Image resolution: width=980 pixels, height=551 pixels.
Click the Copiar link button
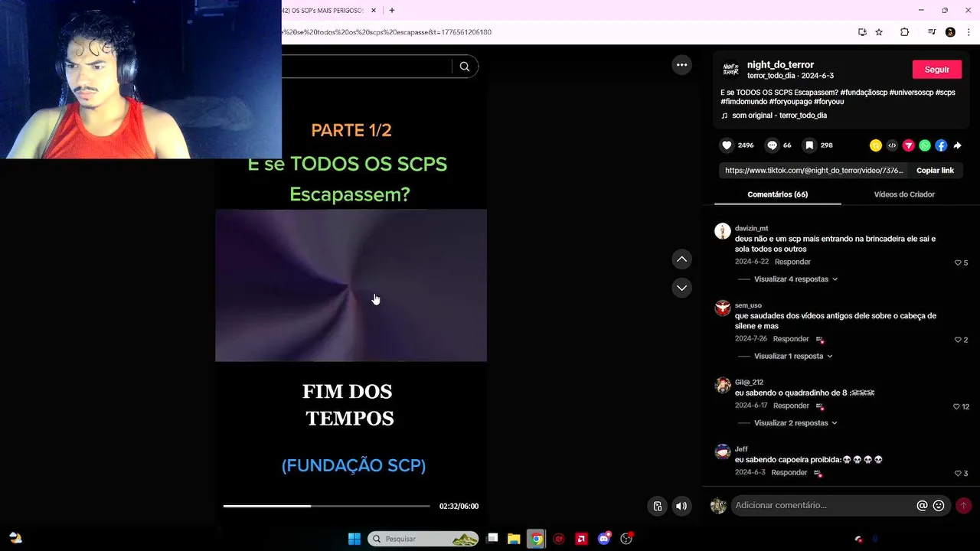[935, 171]
